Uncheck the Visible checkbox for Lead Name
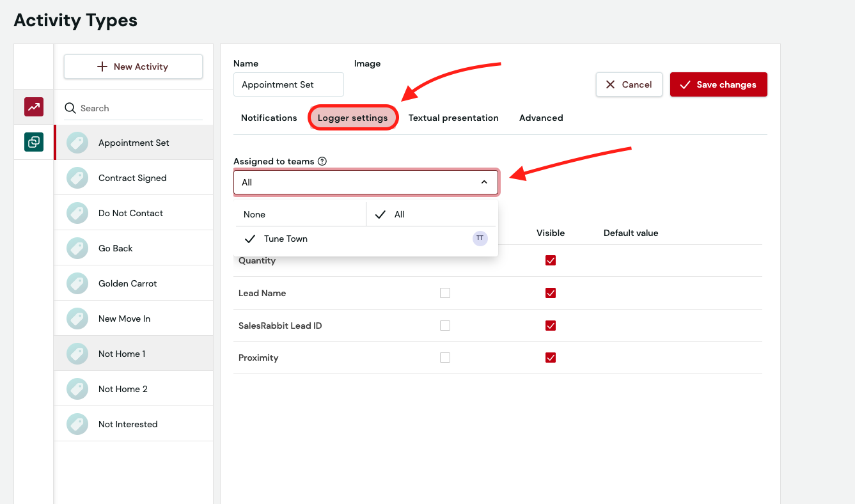The width and height of the screenshot is (855, 504). tap(551, 293)
